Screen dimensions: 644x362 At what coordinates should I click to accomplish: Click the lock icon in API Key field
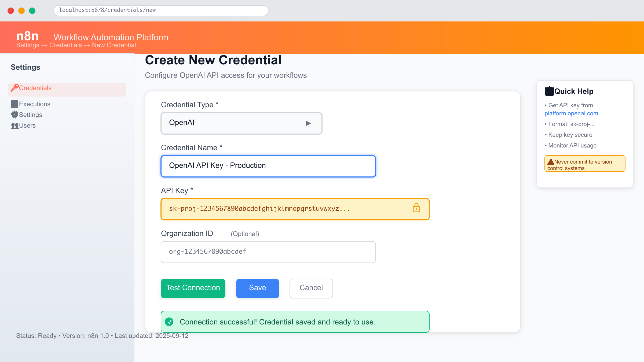pos(416,208)
